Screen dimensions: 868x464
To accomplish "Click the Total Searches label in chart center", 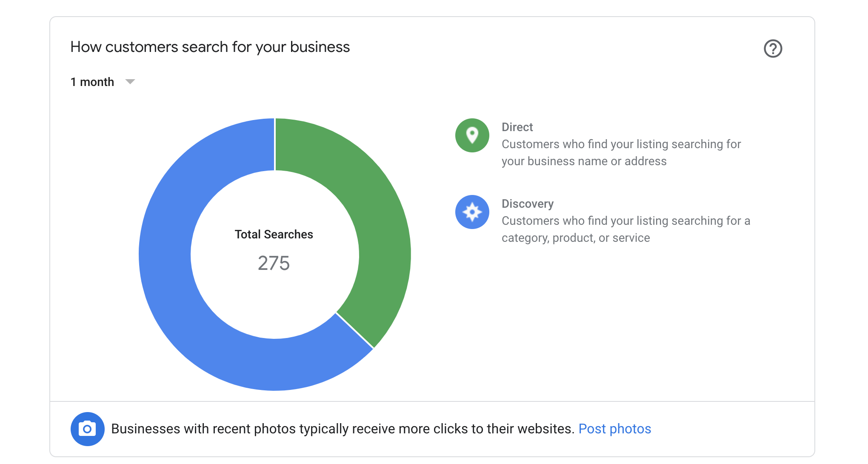I will (274, 235).
